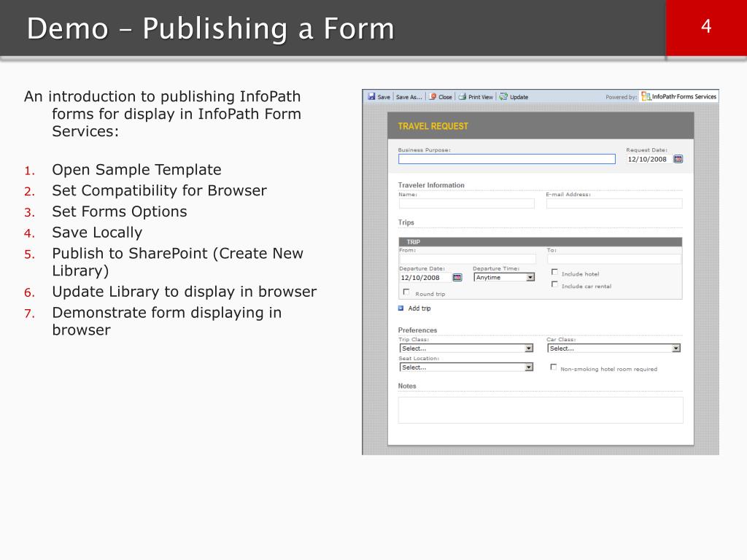Click the TRAVEL REQUEST form heading
Image resolution: width=747 pixels, height=560 pixels.
(433, 126)
